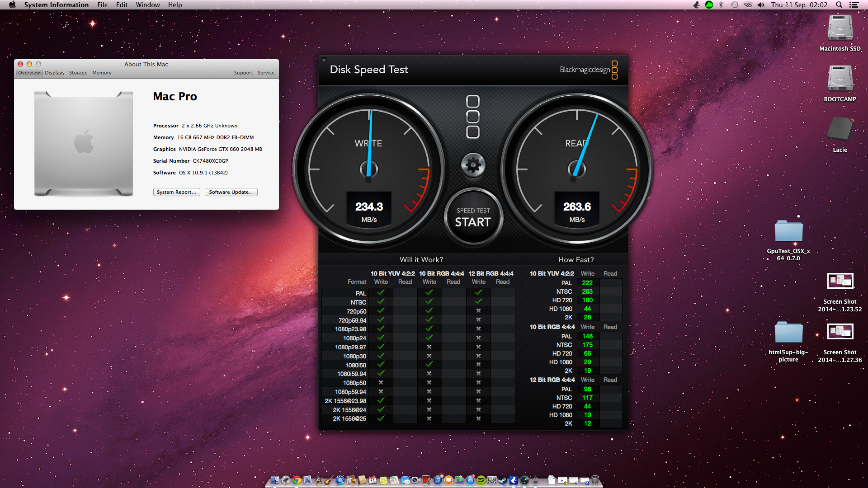Image resolution: width=868 pixels, height=488 pixels.
Task: Open the Window menu
Action: click(148, 5)
